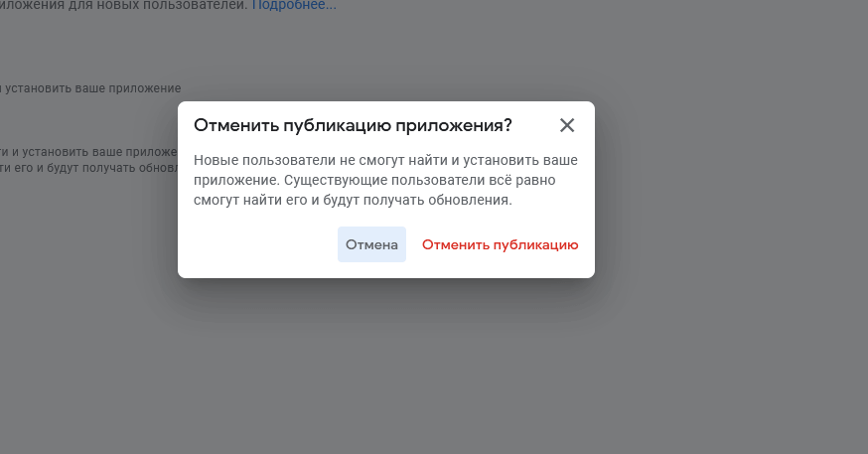Click the dimmed backdrop right of the dialog
The width and height of the screenshot is (868, 454).
pos(731,190)
